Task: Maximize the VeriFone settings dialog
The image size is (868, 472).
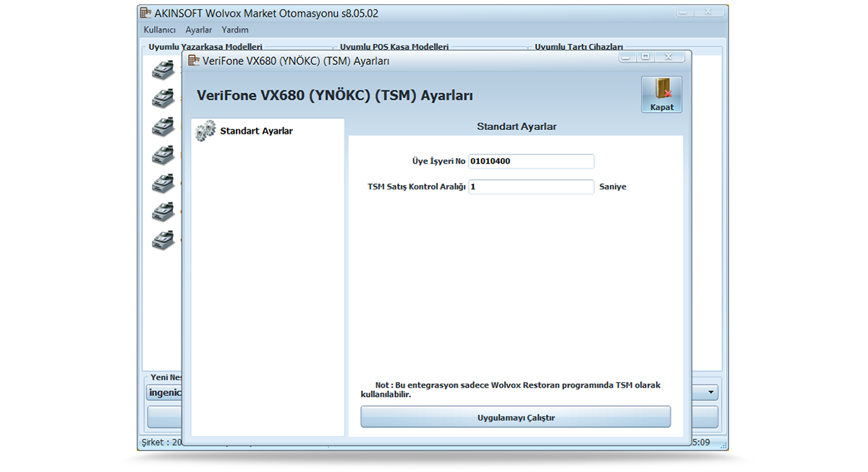Action: [x=646, y=56]
